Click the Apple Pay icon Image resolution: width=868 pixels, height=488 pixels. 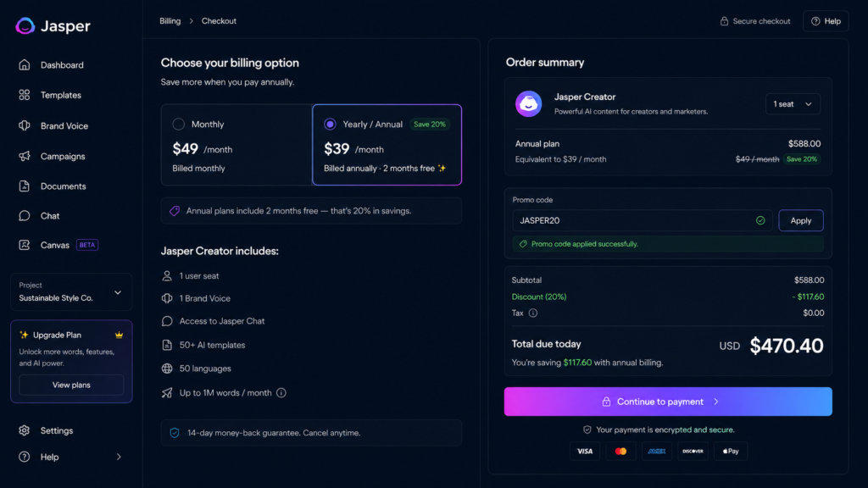click(730, 451)
